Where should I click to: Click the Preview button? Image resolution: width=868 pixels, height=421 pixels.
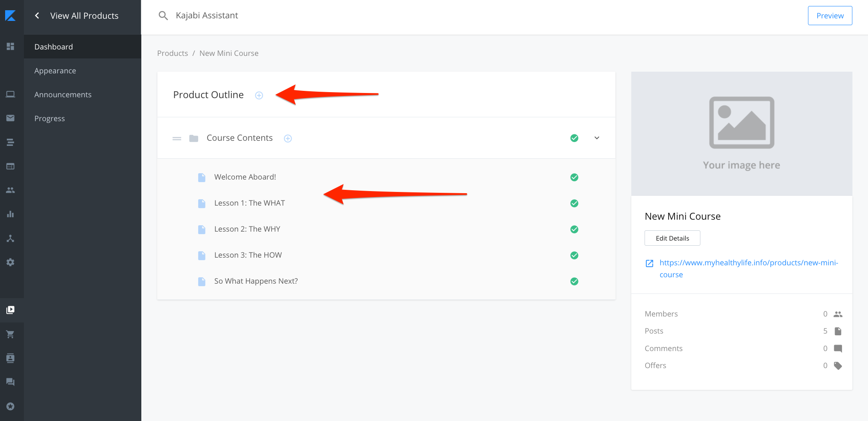(x=830, y=16)
